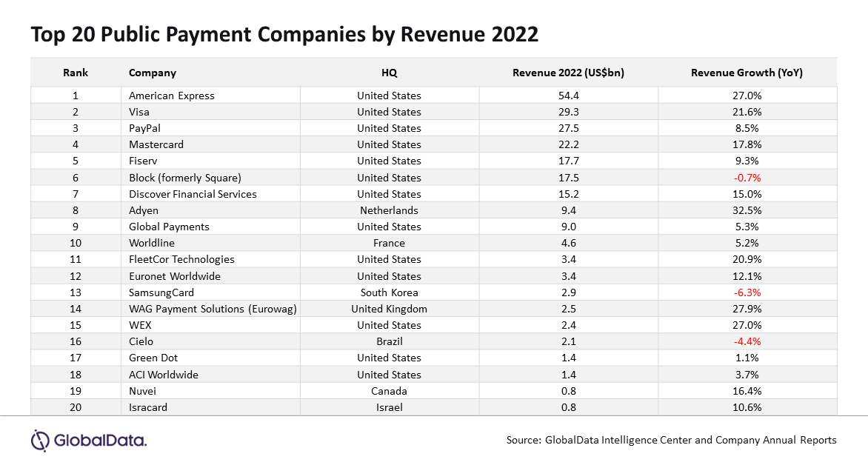This screenshot has width=868, height=465.
Task: Click the 20.9% growth value
Action: [747, 260]
